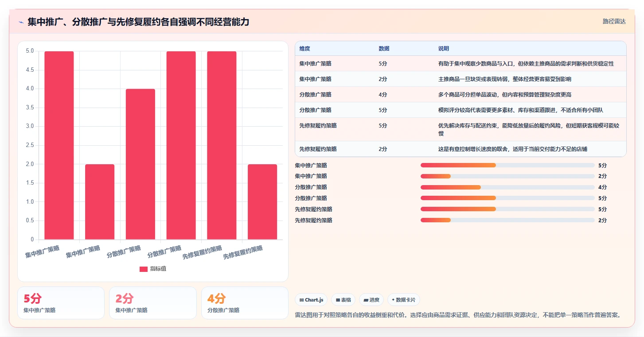Click the description starting 优先解决库存与配送约束
This screenshot has width=644, height=337.
529,129
